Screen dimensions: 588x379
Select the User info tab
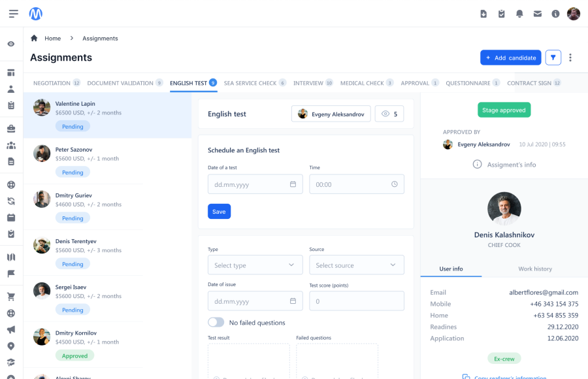451,269
